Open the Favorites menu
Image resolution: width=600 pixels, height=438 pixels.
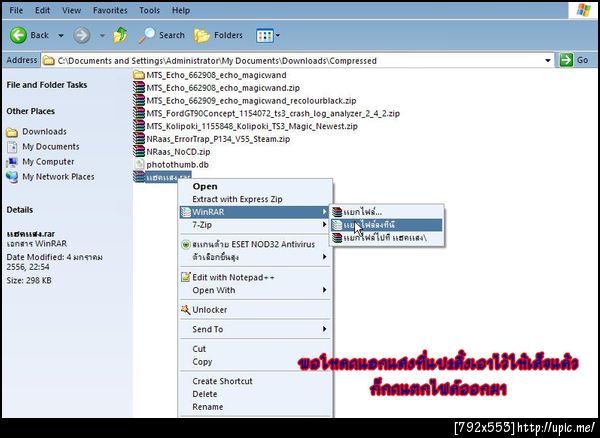[110, 10]
